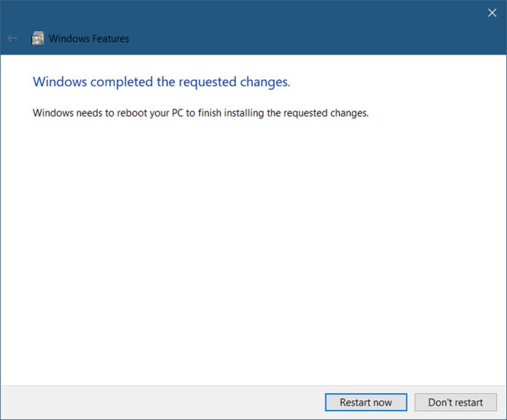This screenshot has height=420, width=507.
Task: Click the Windows Features title icon
Action: point(38,38)
